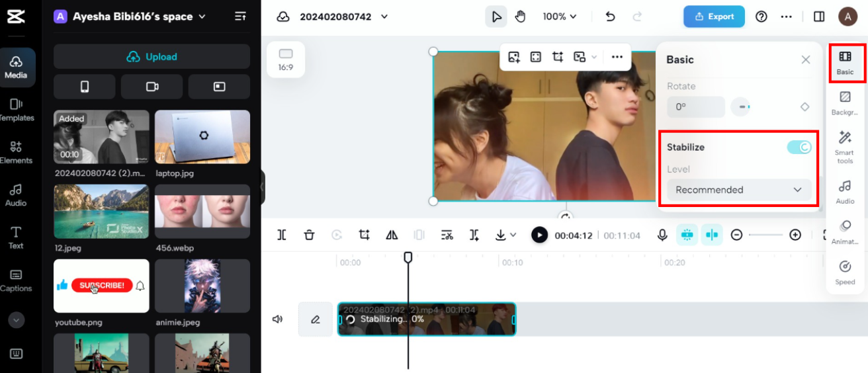The height and width of the screenshot is (373, 868).
Task: Open user avatar A menu
Action: point(847,17)
